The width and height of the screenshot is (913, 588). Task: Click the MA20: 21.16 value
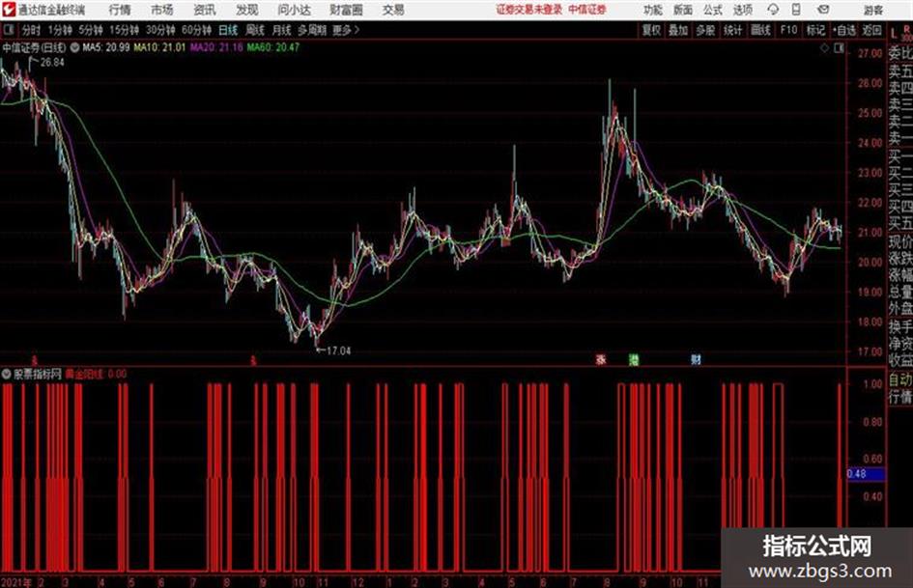(x=216, y=47)
